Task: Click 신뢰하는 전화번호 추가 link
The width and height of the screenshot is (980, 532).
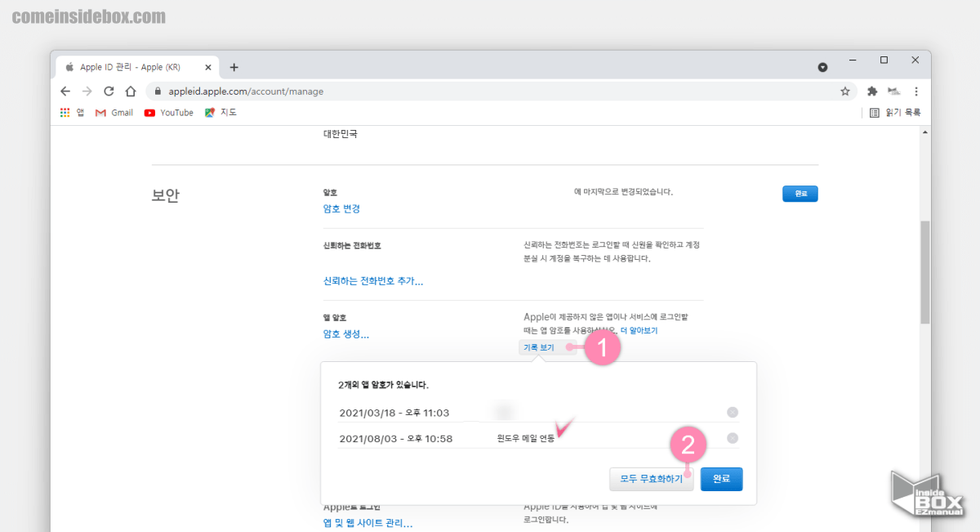Action: point(373,281)
